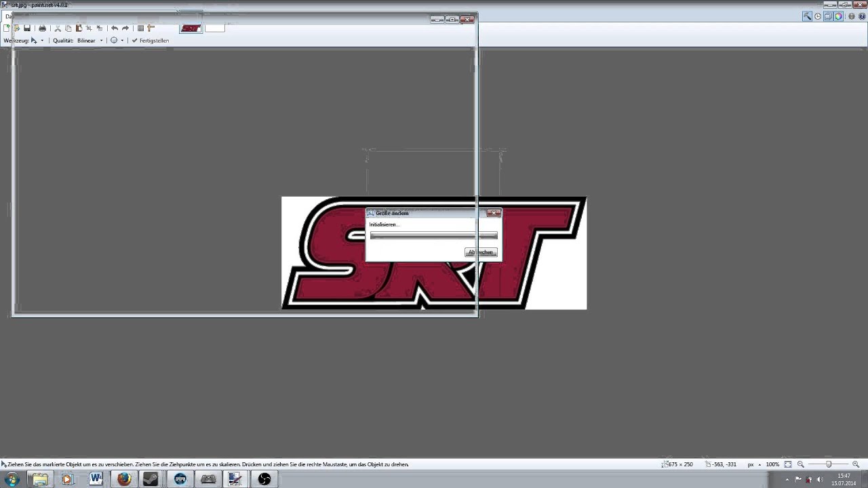868x488 pixels.
Task: Click the Paste clipboard icon
Action: click(79, 28)
